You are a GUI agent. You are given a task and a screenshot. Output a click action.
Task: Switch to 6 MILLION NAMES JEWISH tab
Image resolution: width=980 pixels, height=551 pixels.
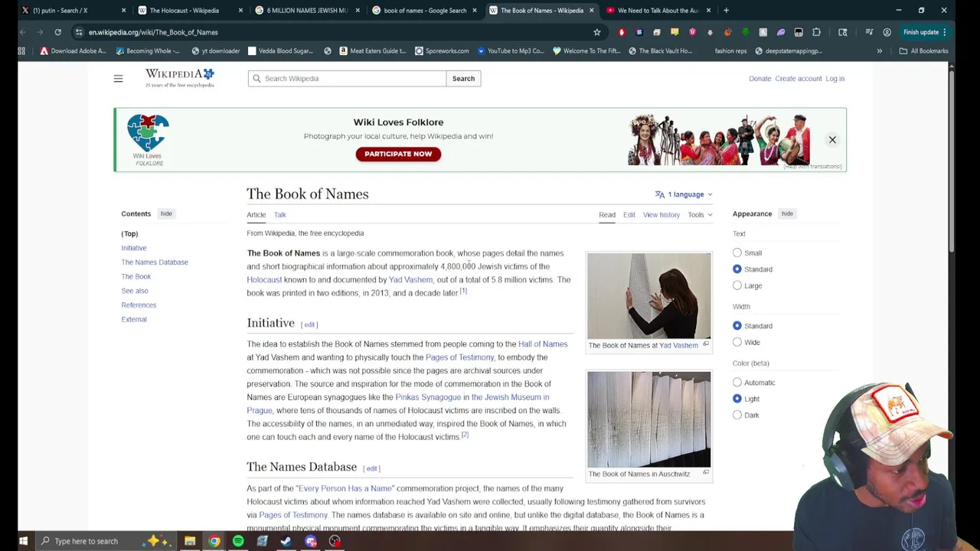coord(306,10)
